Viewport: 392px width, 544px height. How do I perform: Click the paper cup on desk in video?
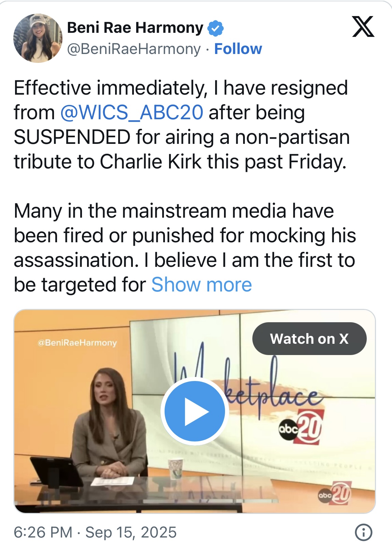[x=176, y=469]
